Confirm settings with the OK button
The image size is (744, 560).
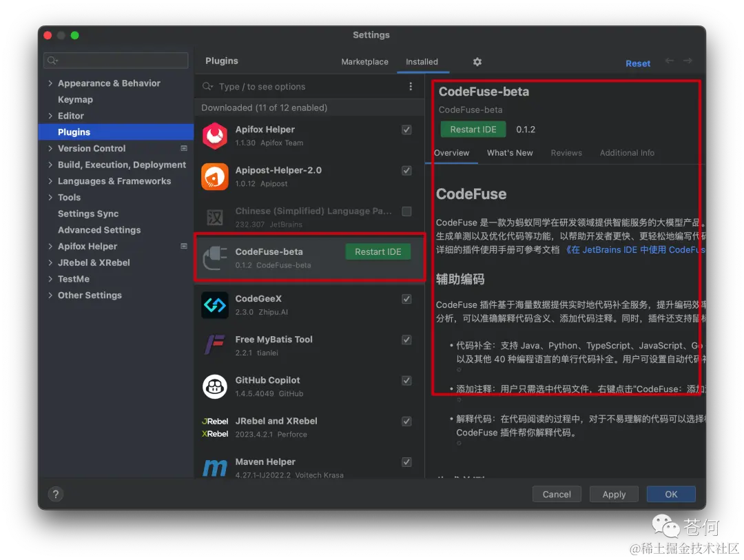coord(671,494)
